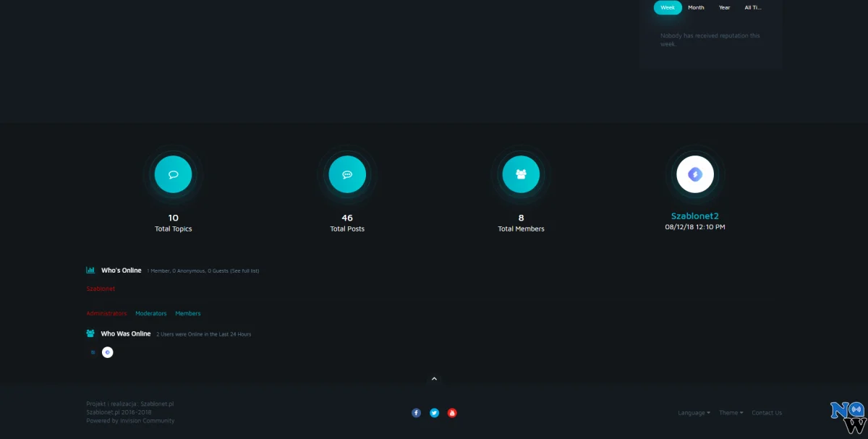Switch to the Year reputation tab
Image resolution: width=868 pixels, height=439 pixels.
(724, 7)
